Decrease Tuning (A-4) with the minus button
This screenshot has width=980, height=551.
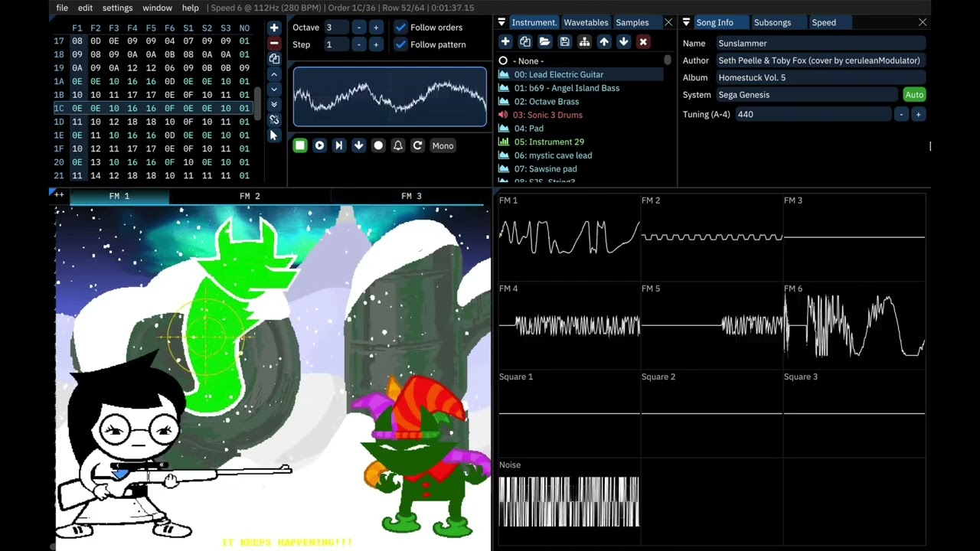tap(901, 115)
